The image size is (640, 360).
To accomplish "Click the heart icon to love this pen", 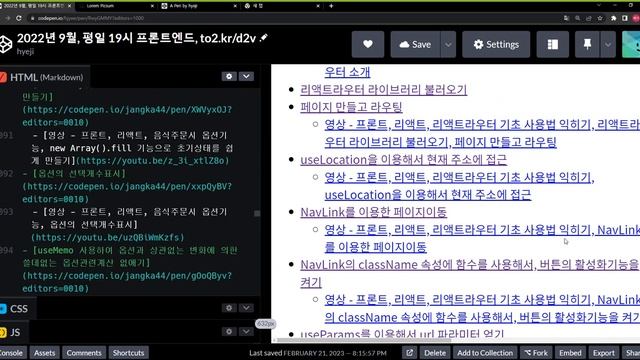I will pos(368,44).
